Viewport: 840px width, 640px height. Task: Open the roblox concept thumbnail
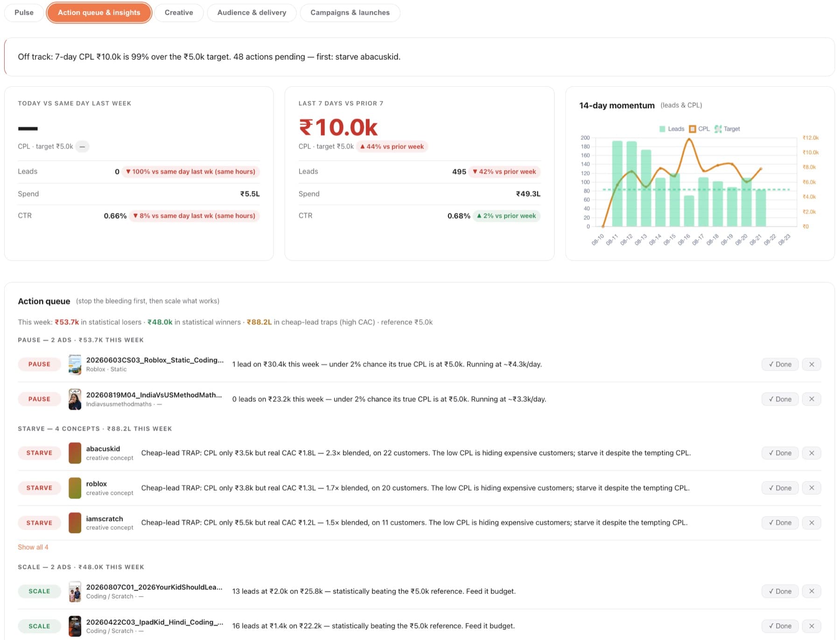75,488
